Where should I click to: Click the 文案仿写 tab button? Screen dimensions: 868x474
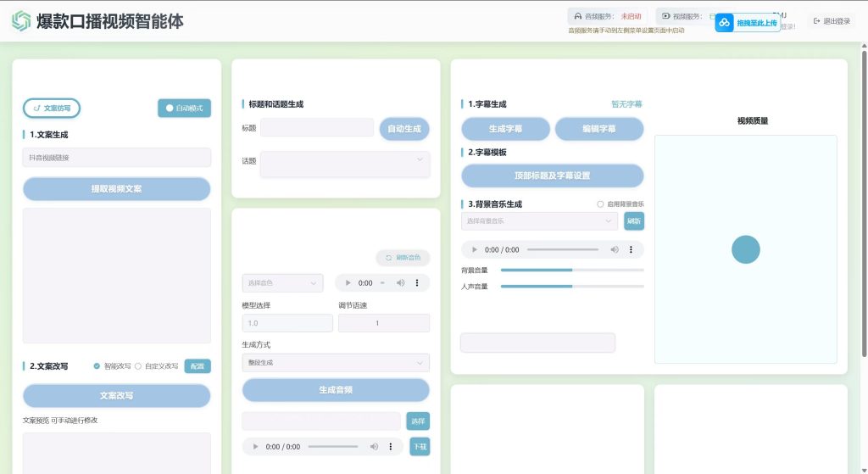52,108
